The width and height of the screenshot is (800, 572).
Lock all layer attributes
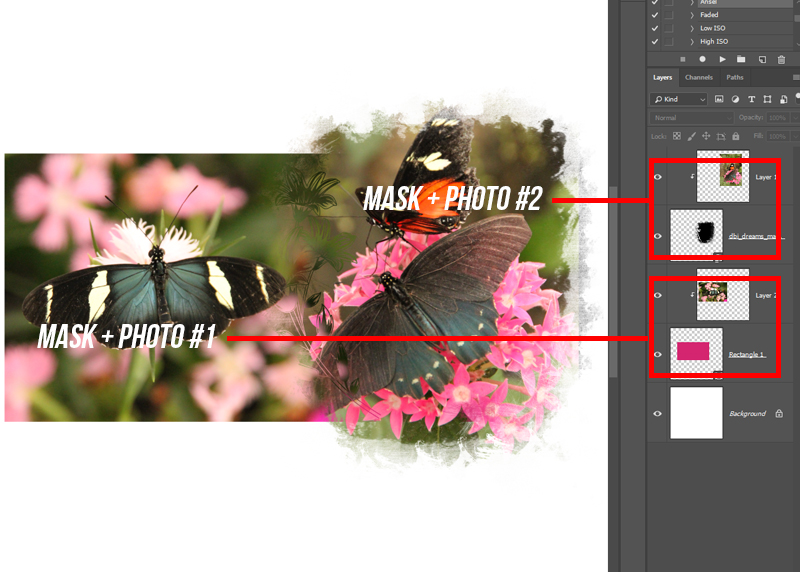tap(736, 136)
